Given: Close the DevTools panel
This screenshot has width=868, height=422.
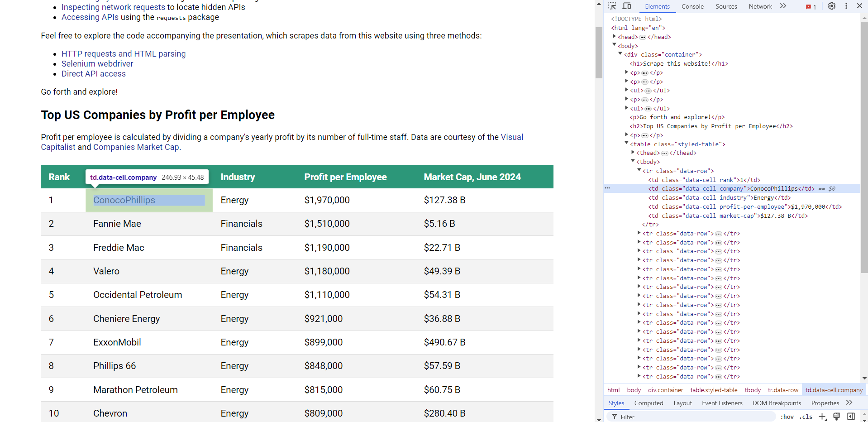Looking at the screenshot, I should coord(859,6).
